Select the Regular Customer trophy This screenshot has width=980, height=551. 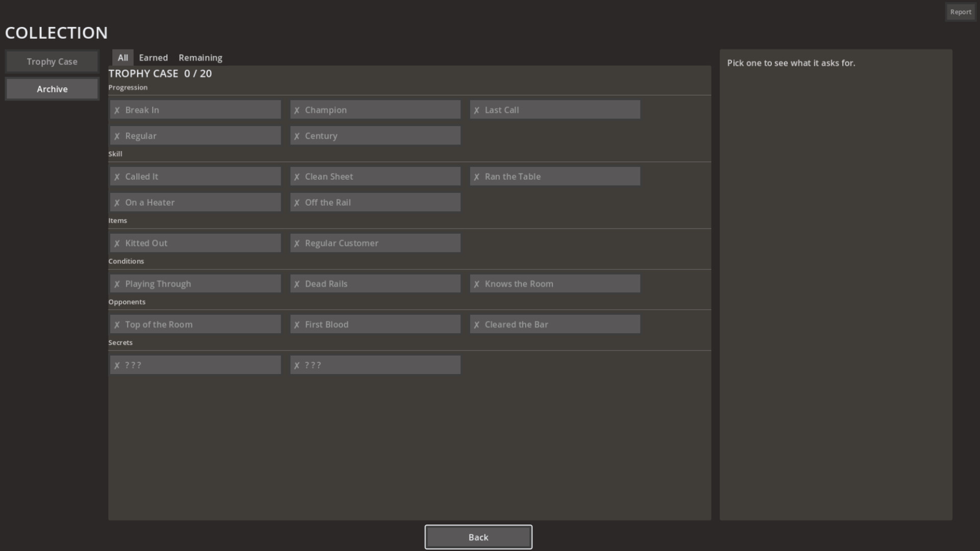pos(375,243)
